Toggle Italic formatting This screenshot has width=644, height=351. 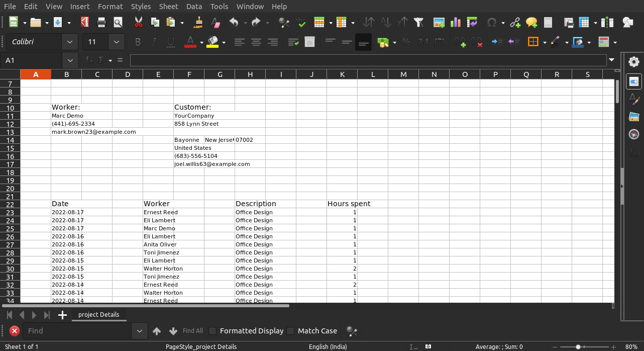154,42
